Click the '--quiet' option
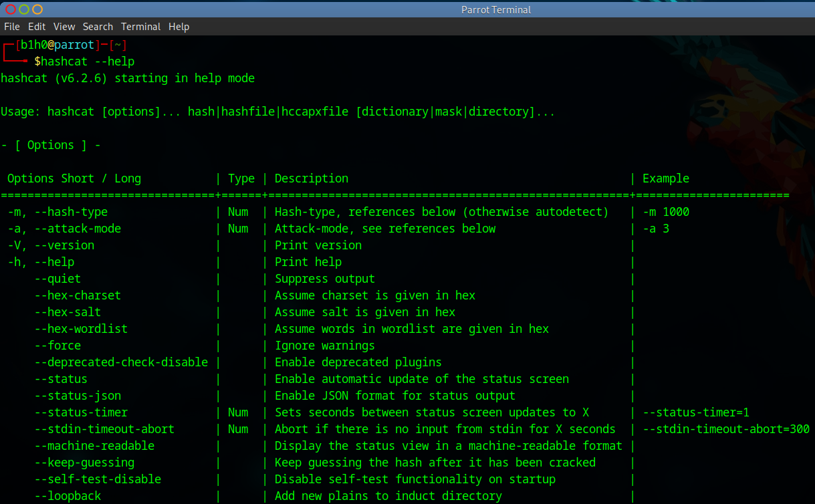Screen dimensions: 815x504 [x=57, y=279]
